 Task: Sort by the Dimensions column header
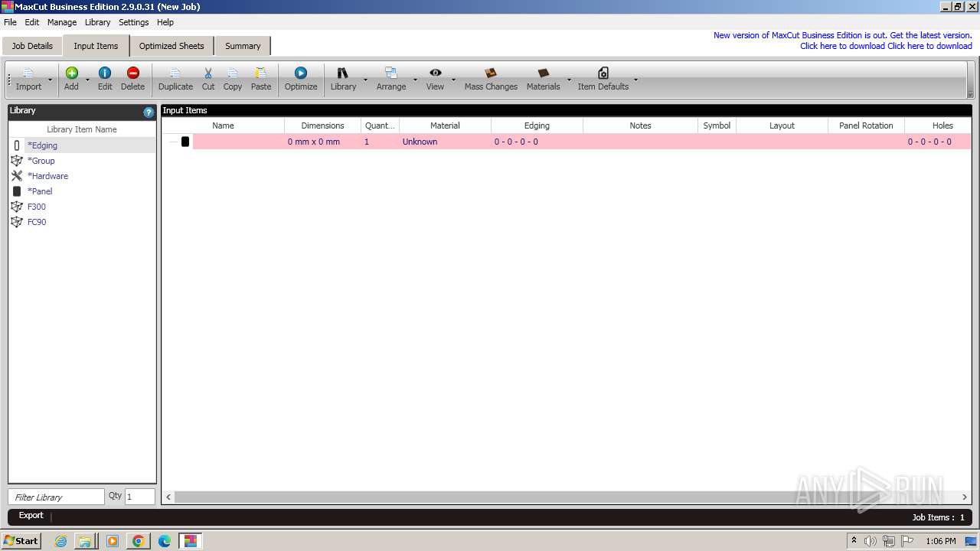322,126
